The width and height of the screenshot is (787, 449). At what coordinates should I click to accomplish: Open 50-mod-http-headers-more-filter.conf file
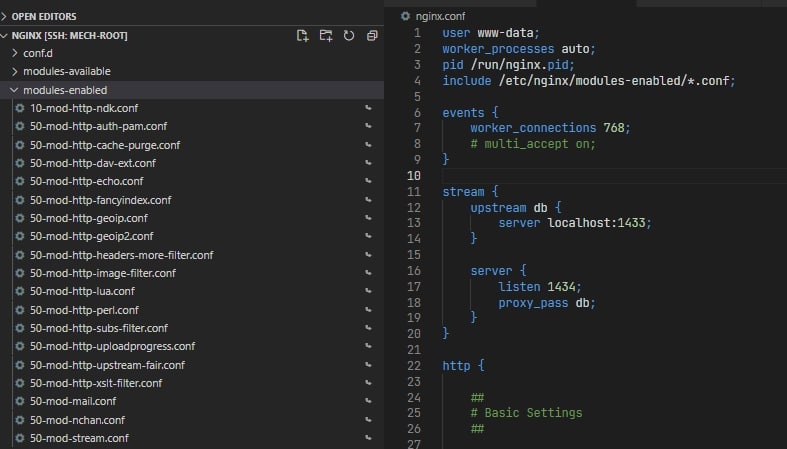121,255
